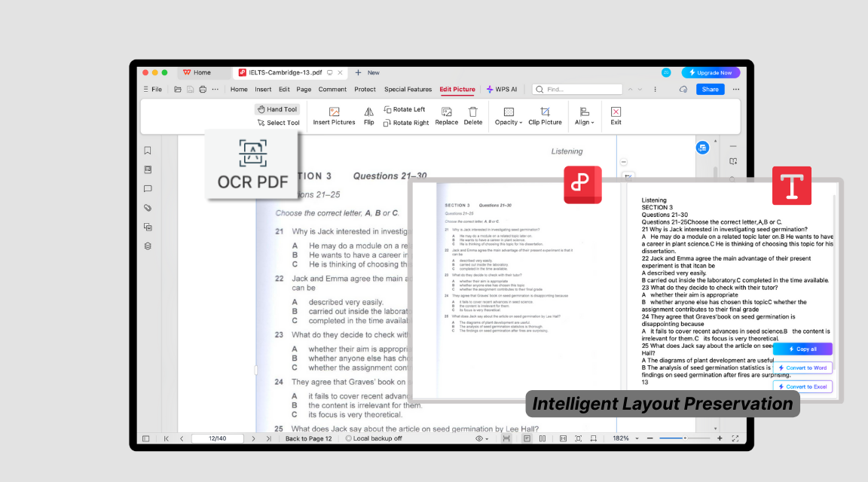Toggle continuous scrolling view
Image resolution: width=868 pixels, height=482 pixels.
click(506, 438)
